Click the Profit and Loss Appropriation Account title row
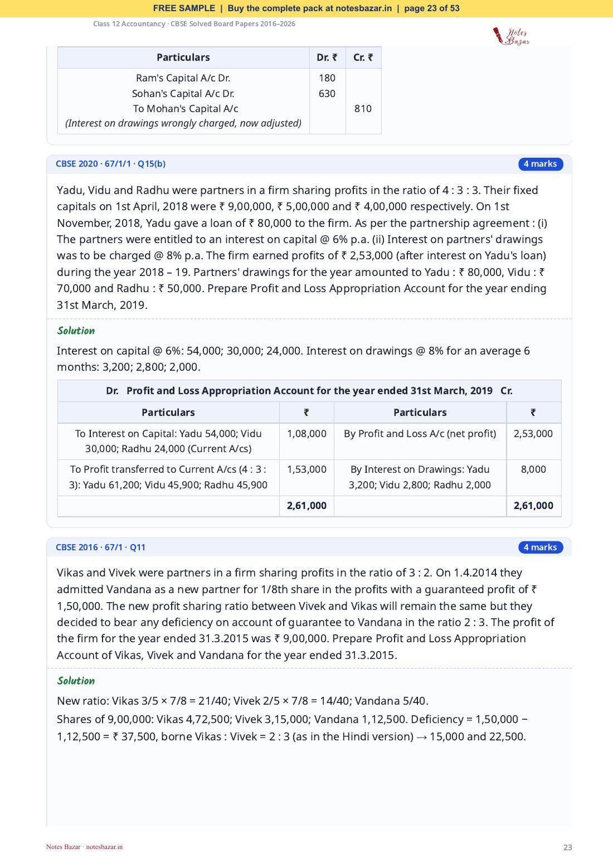 309,391
